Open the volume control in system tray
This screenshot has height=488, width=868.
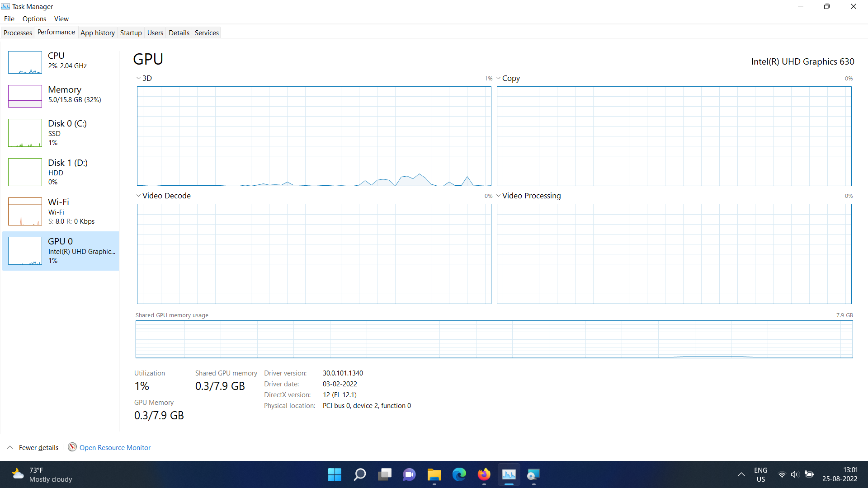(795, 474)
